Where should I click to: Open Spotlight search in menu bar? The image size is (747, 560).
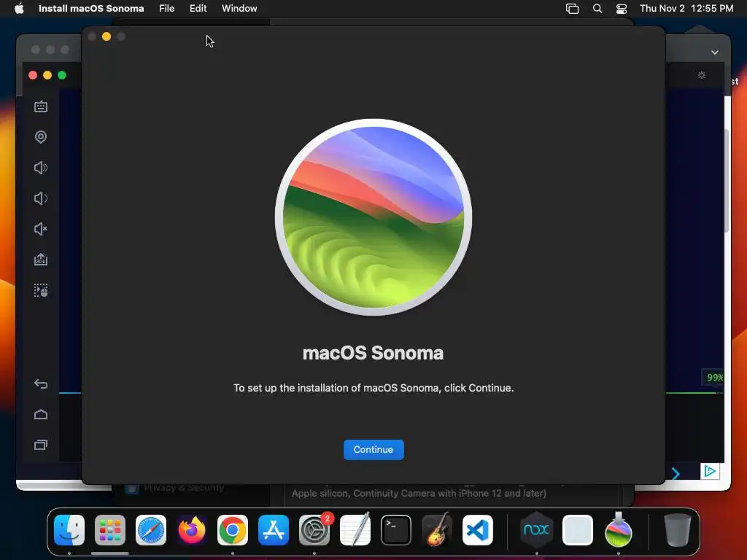(597, 8)
